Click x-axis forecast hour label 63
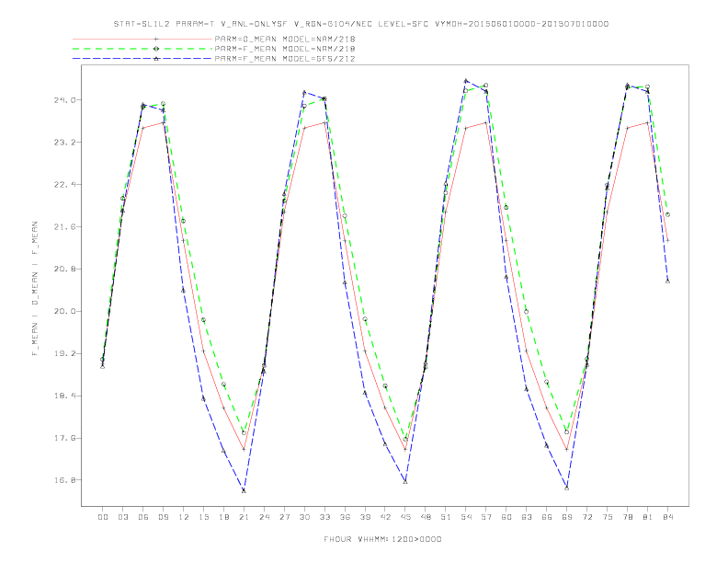The image size is (728, 563). coord(527,517)
